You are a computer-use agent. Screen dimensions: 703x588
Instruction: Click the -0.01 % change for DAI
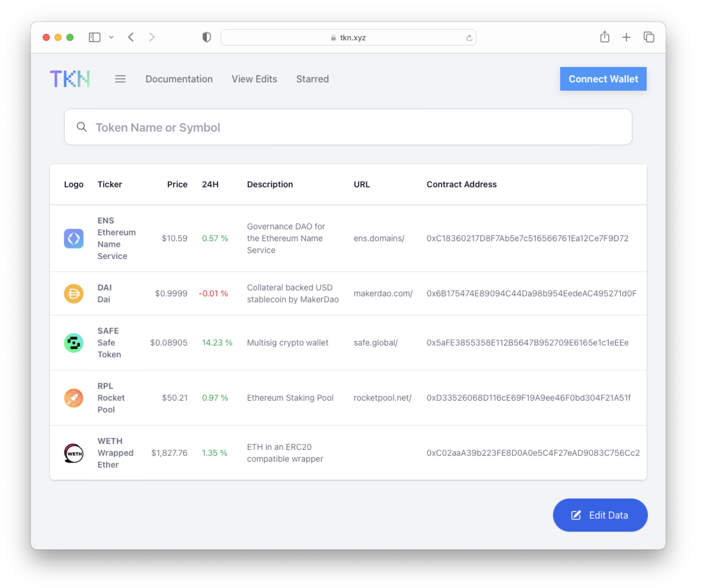213,294
